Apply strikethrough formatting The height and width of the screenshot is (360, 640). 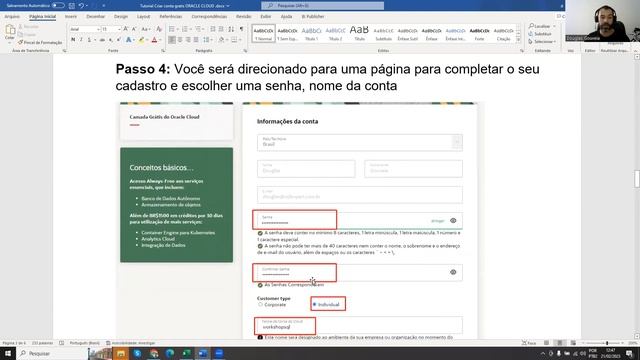click(102, 40)
